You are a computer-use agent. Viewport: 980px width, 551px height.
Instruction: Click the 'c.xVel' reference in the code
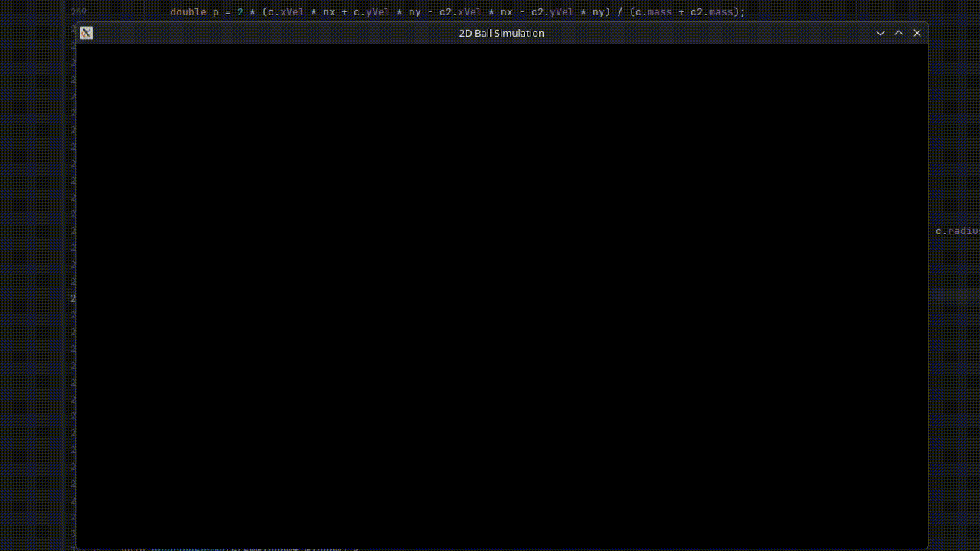point(286,12)
